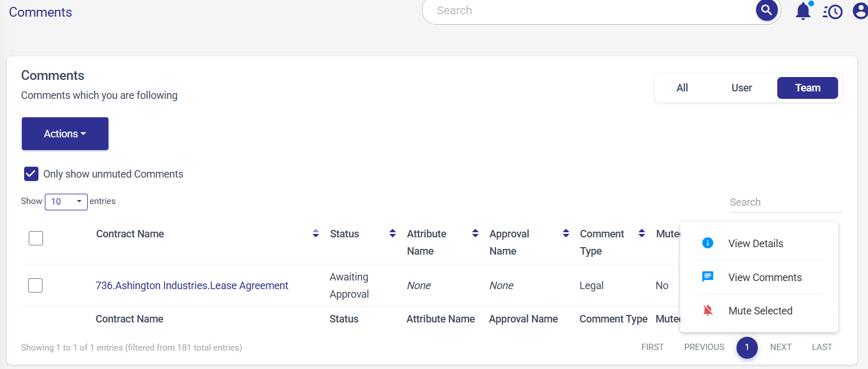Click the magnifier search icon button

click(766, 10)
